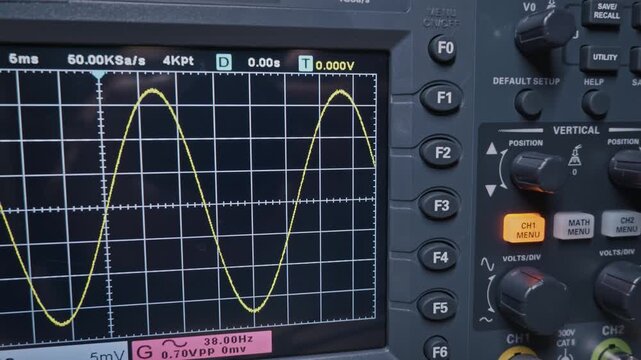Tap the trigger position marker atop grid
The width and height of the screenshot is (641, 360).
(98, 75)
